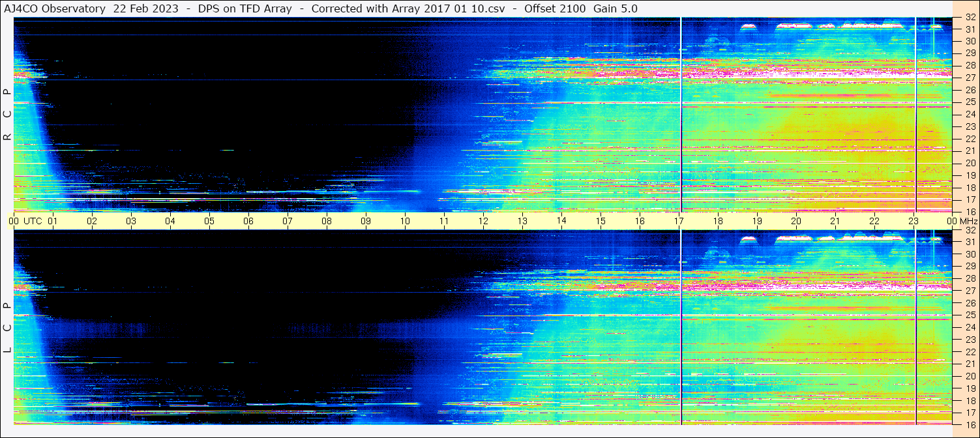This screenshot has width=980, height=438.
Task: Select hour "22" on the time axis
Action: click(874, 221)
